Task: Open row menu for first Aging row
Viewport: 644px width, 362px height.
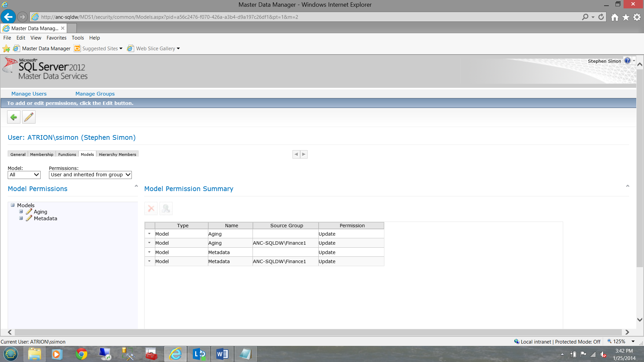Action: click(150, 234)
